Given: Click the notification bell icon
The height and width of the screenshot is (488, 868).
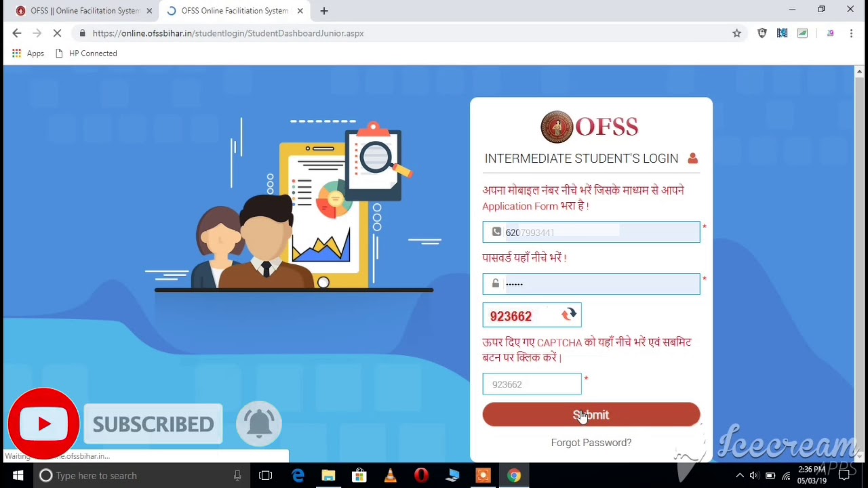Looking at the screenshot, I should pos(259,423).
